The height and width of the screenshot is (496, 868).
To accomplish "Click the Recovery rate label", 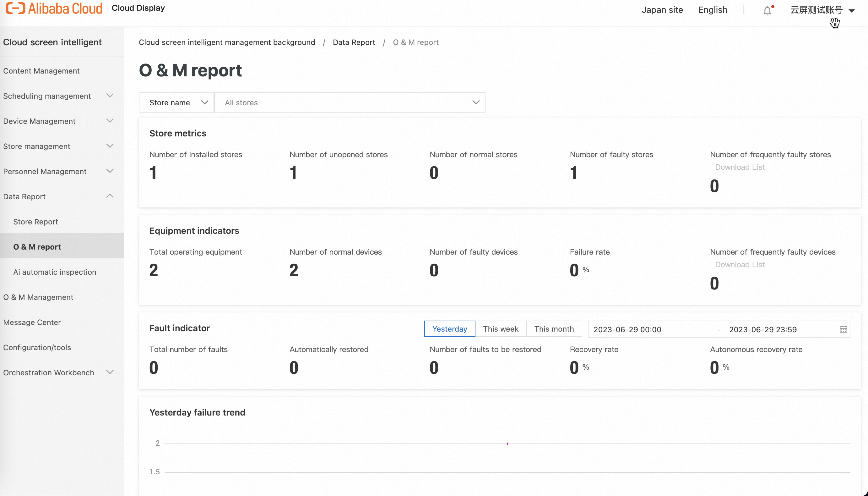I will (x=594, y=349).
